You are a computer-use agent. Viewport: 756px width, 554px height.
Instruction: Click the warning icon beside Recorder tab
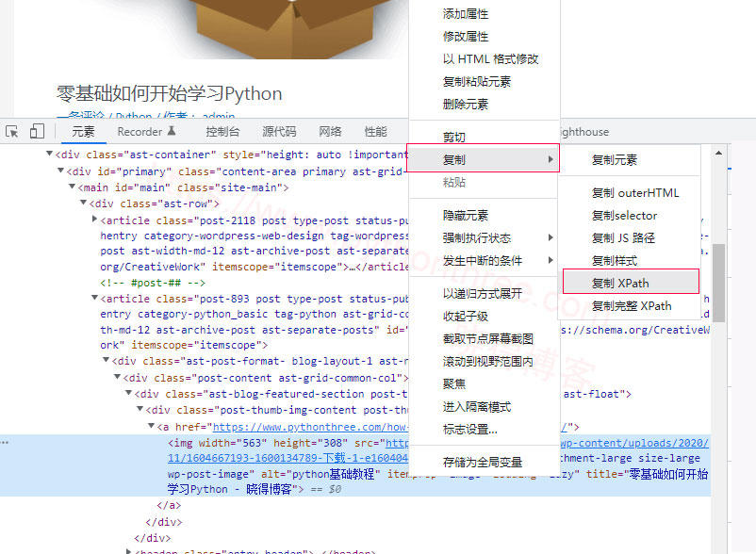coord(171,131)
